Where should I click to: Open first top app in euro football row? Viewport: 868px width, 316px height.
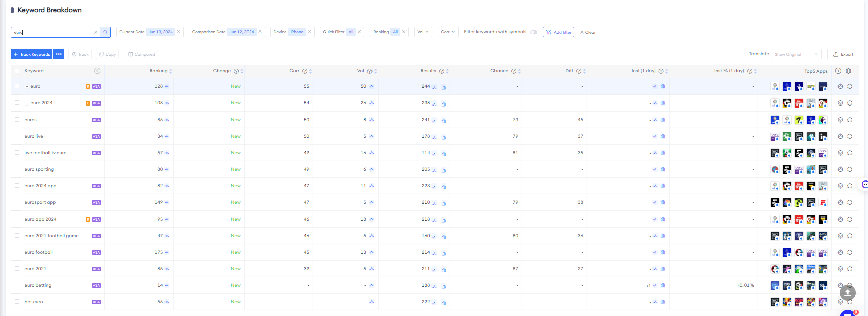tap(775, 252)
